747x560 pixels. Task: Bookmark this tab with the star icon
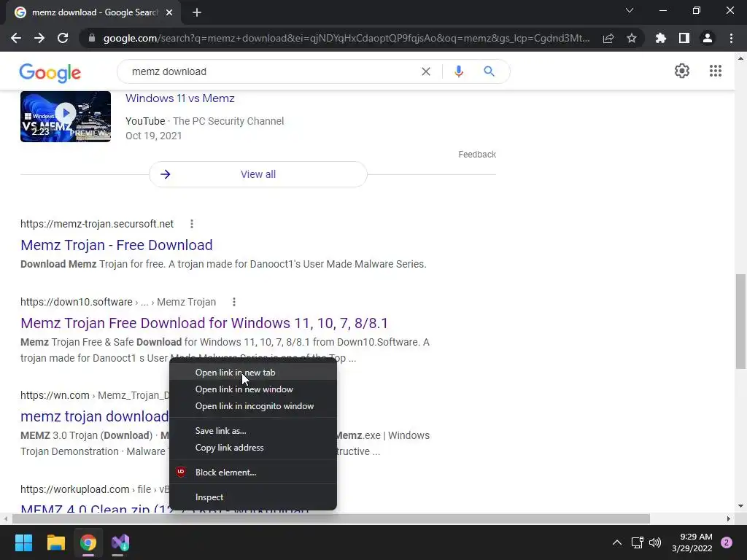[x=632, y=38]
